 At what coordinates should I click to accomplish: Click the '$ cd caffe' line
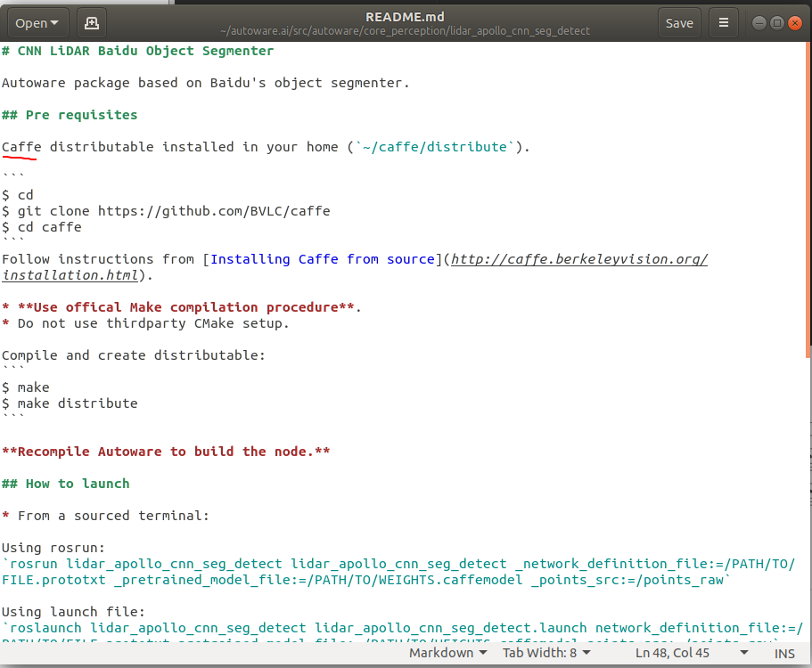41,227
